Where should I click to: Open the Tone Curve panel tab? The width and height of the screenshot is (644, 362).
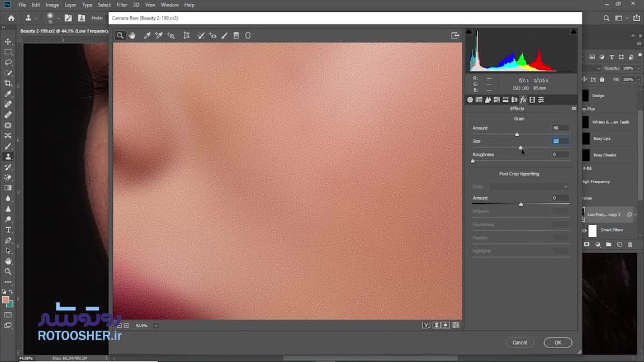(x=479, y=100)
